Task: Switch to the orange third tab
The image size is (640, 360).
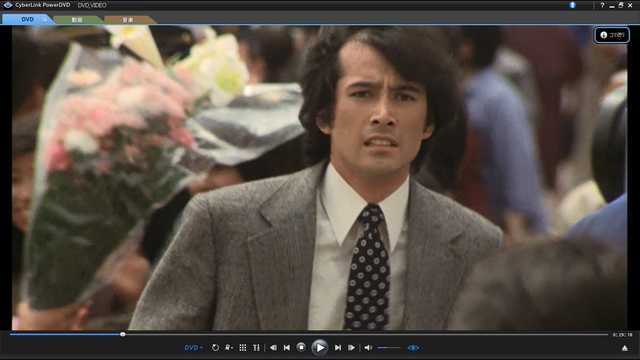Action: (128, 20)
